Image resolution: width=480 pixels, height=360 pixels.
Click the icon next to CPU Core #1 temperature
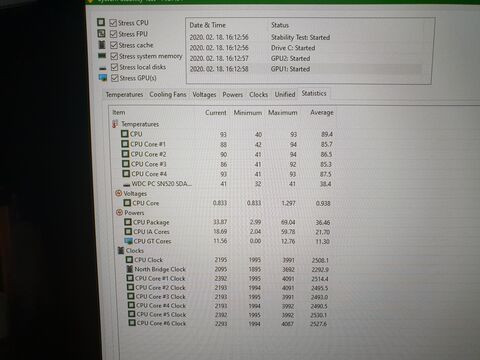[125, 144]
